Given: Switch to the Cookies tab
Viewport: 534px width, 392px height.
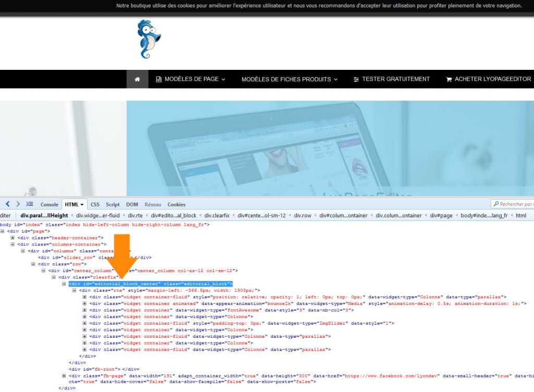Looking at the screenshot, I should tap(176, 204).
